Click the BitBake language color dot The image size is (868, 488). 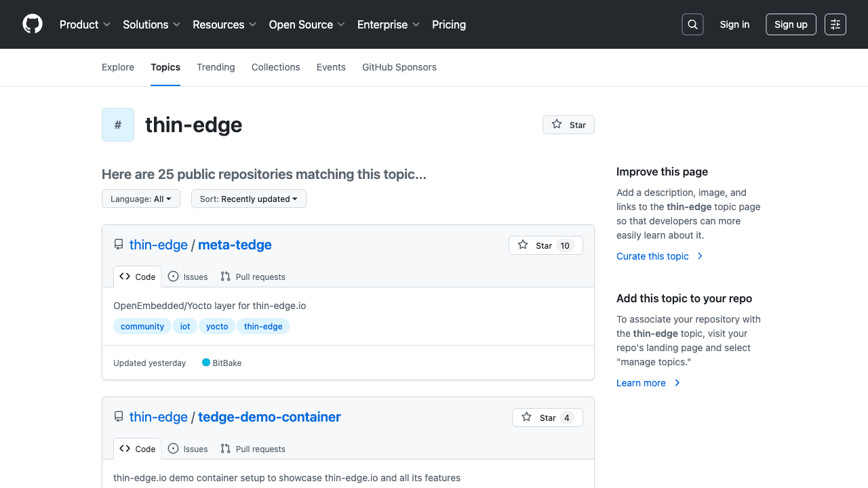coord(206,363)
